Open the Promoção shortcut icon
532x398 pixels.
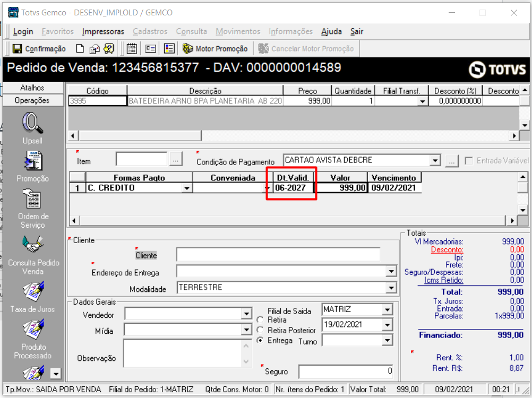tap(33, 161)
